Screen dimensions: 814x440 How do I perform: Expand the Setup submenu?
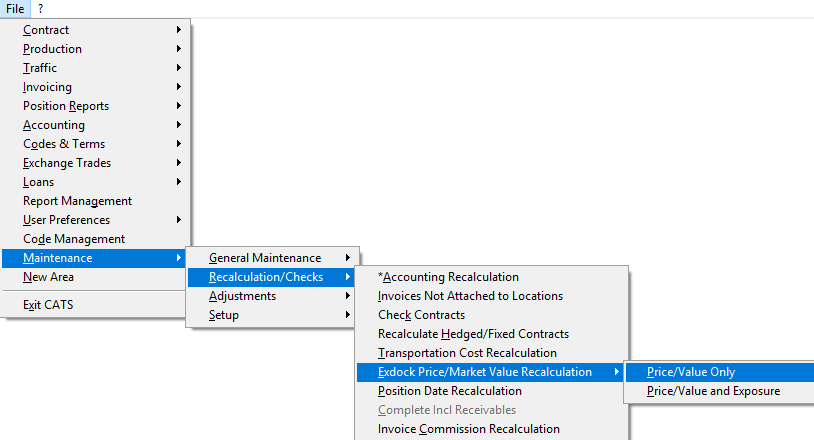click(x=273, y=315)
